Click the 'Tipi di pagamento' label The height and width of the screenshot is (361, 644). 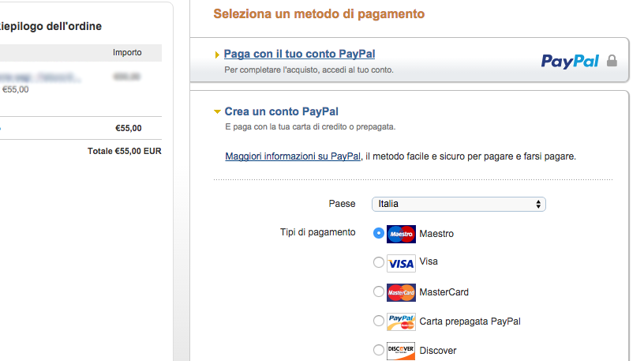tap(318, 232)
